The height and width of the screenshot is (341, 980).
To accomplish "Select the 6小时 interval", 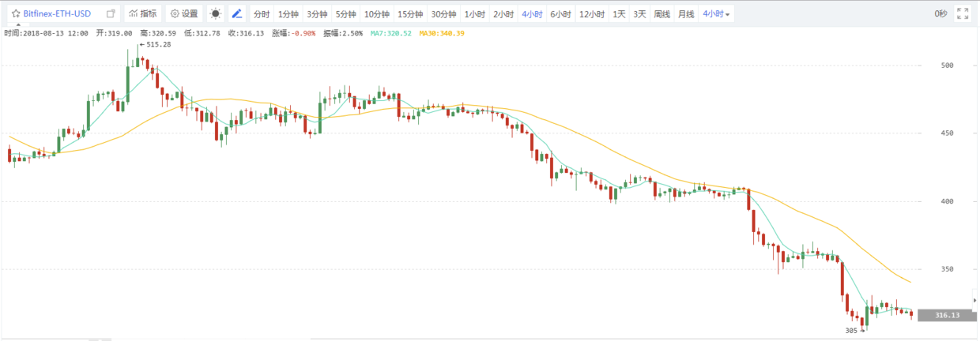I will tap(560, 14).
